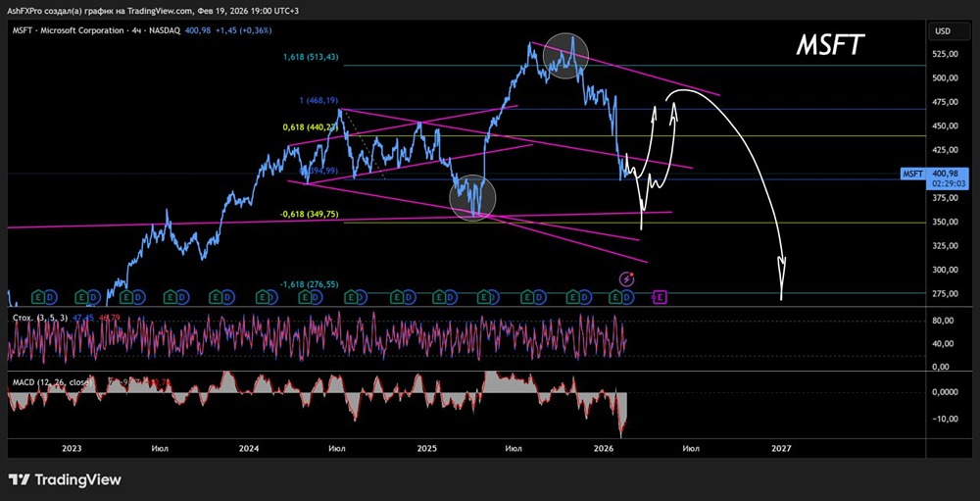The height and width of the screenshot is (501, 980).
Task: Click the 450,00 price axis label
Action: coord(945,125)
